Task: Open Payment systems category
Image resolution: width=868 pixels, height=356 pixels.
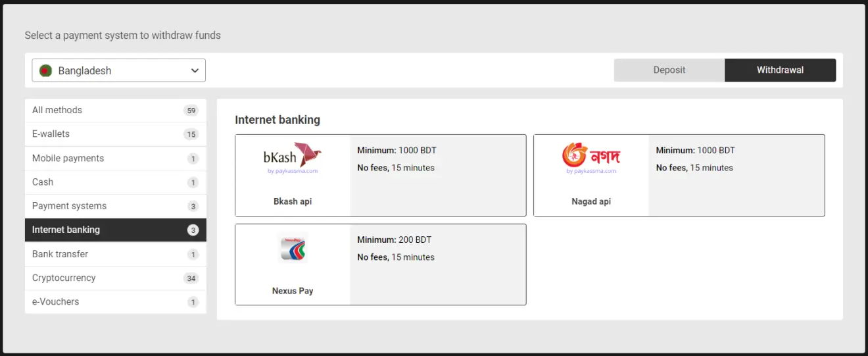Action: 115,206
